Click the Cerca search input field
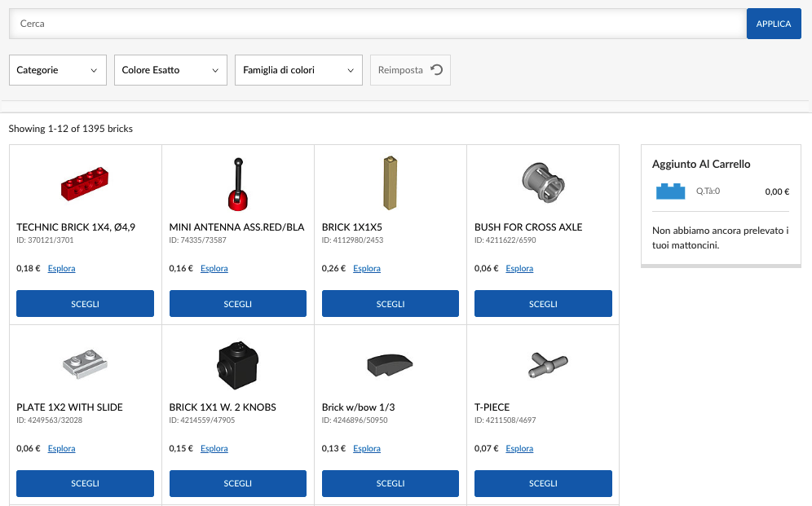The height and width of the screenshot is (506, 812). (377, 24)
